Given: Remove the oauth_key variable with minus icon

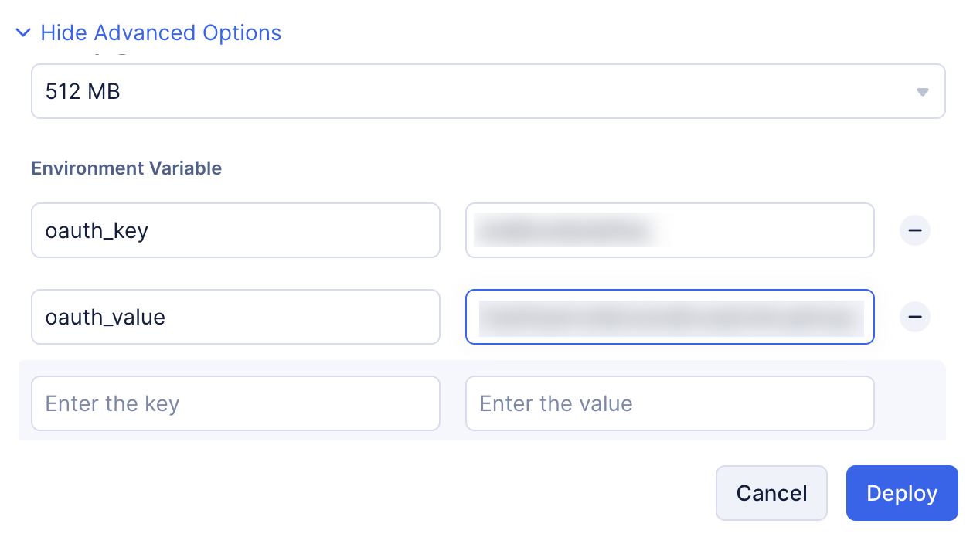Looking at the screenshot, I should click(915, 230).
